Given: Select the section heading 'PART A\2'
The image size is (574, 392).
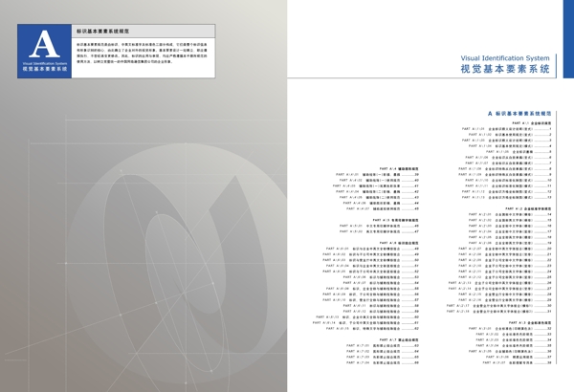Looking at the screenshot, I should click(x=528, y=208).
